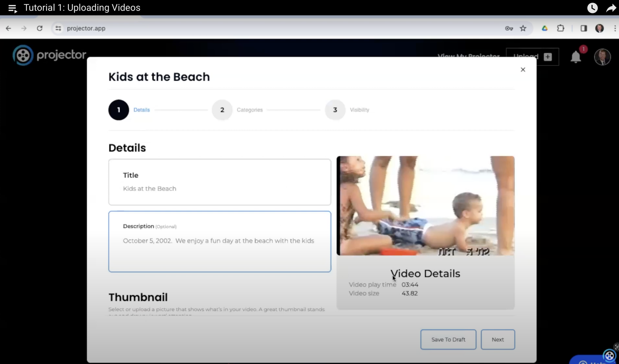
Task: Click the Share arrow icon
Action: pyautogui.click(x=611, y=8)
